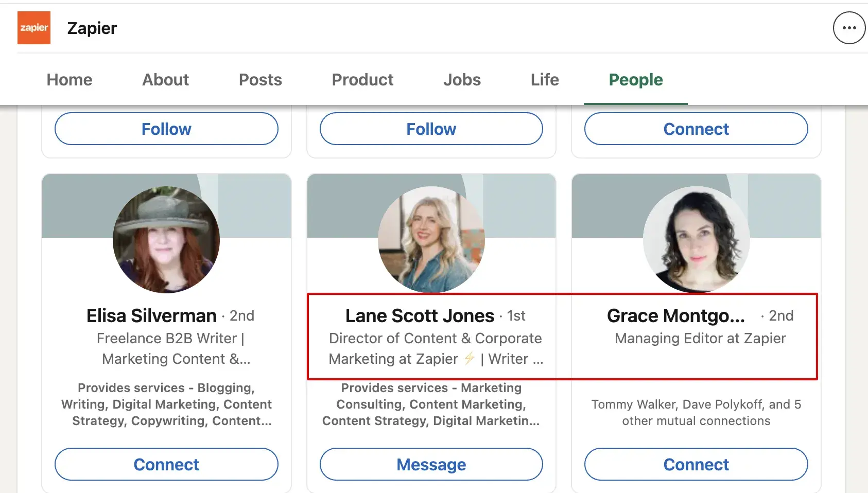Switch to the Jobs tab
Viewport: 868px width, 493px height.
pyautogui.click(x=462, y=80)
